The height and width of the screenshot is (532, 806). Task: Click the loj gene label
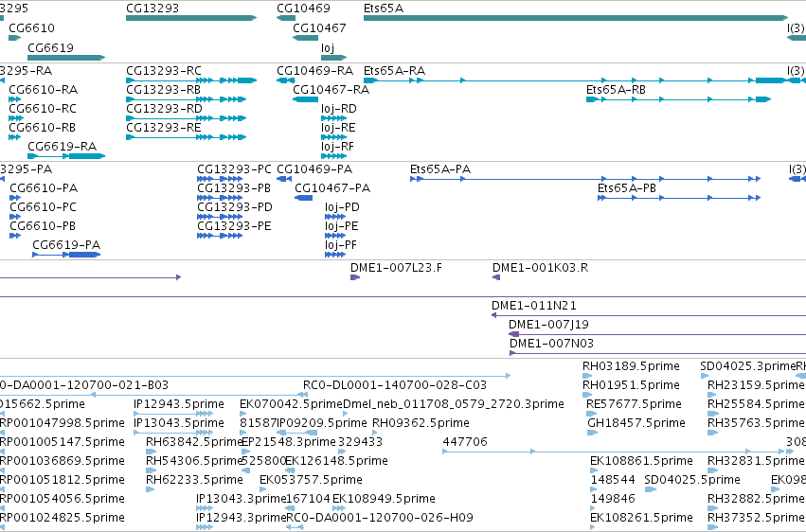(x=328, y=47)
